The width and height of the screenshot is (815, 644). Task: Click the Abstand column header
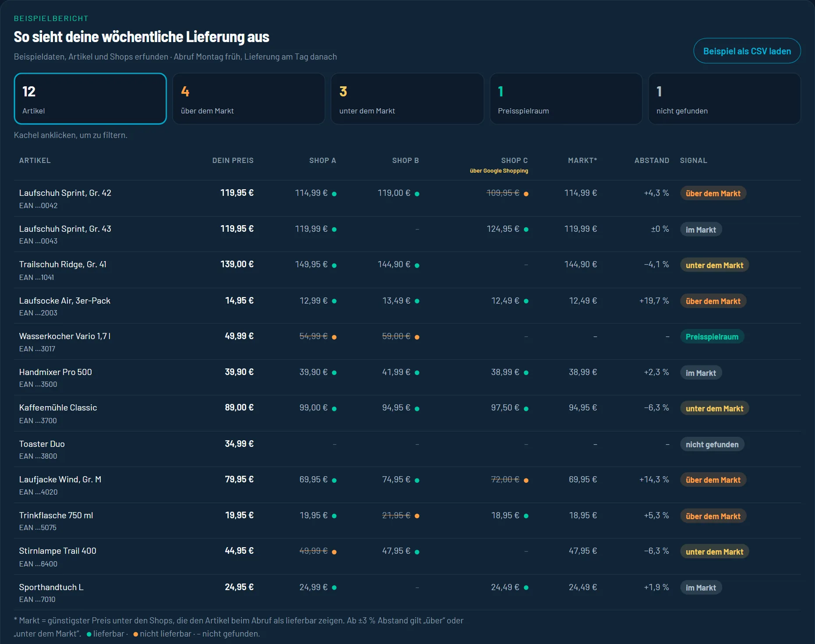(x=652, y=160)
